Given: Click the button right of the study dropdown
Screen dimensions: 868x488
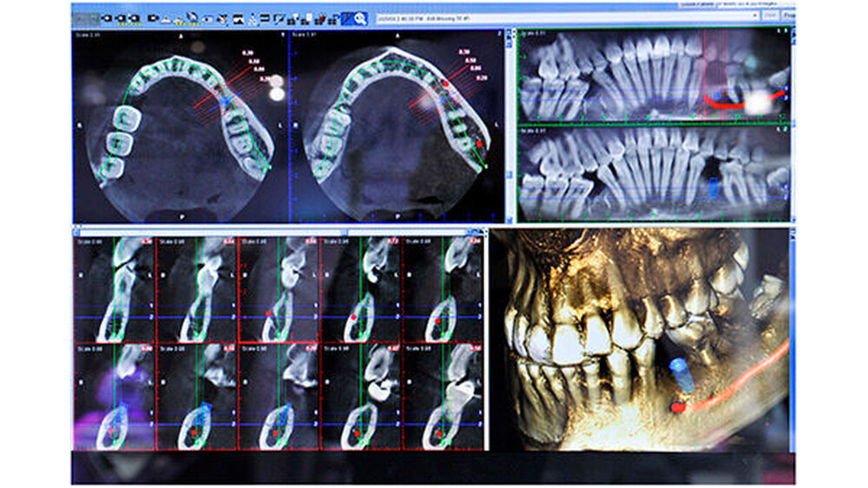Looking at the screenshot, I should [771, 16].
